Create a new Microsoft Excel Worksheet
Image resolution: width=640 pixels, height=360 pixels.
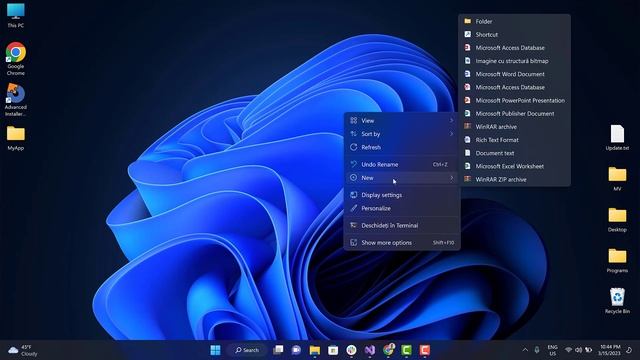point(514,166)
